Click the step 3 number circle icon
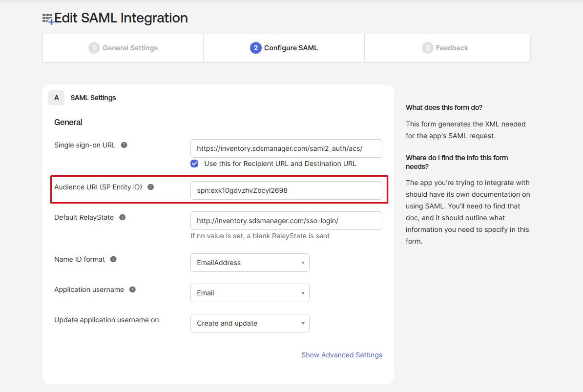This screenshot has width=583, height=392. click(x=427, y=48)
